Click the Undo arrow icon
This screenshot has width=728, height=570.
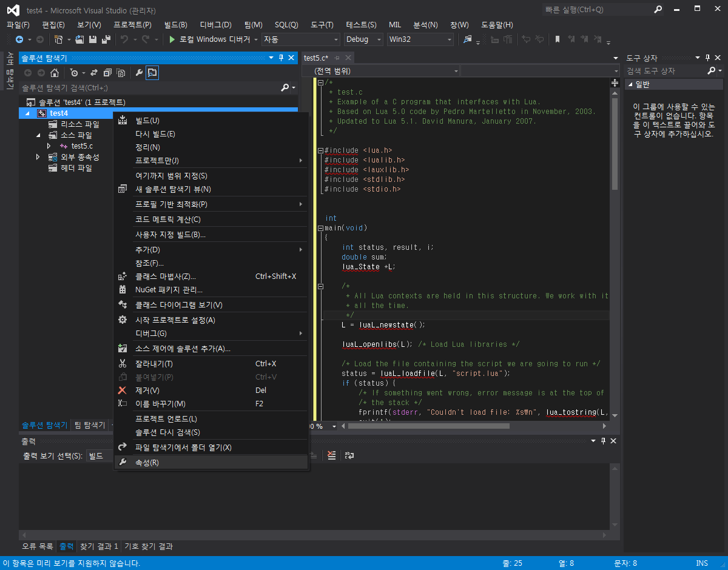124,39
